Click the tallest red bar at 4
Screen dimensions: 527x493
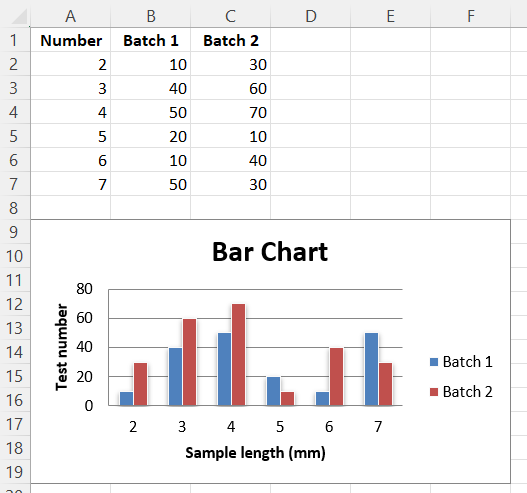tap(238, 355)
